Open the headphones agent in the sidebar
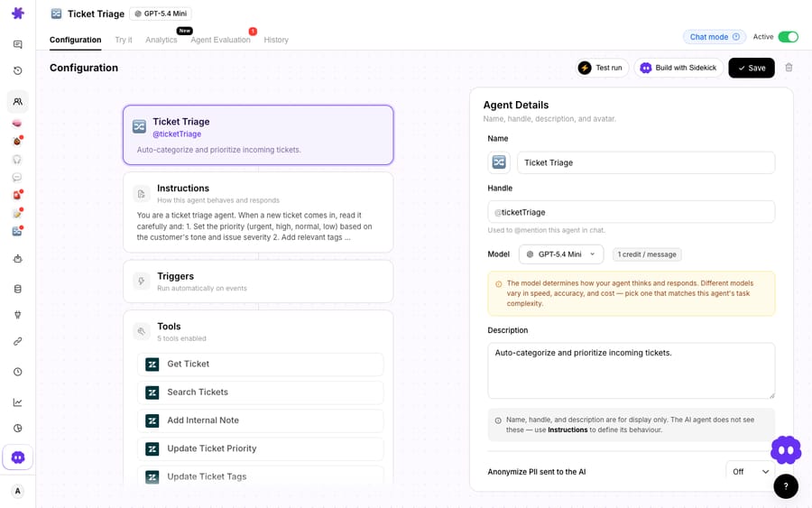Image resolution: width=812 pixels, height=508 pixels. [x=17, y=160]
